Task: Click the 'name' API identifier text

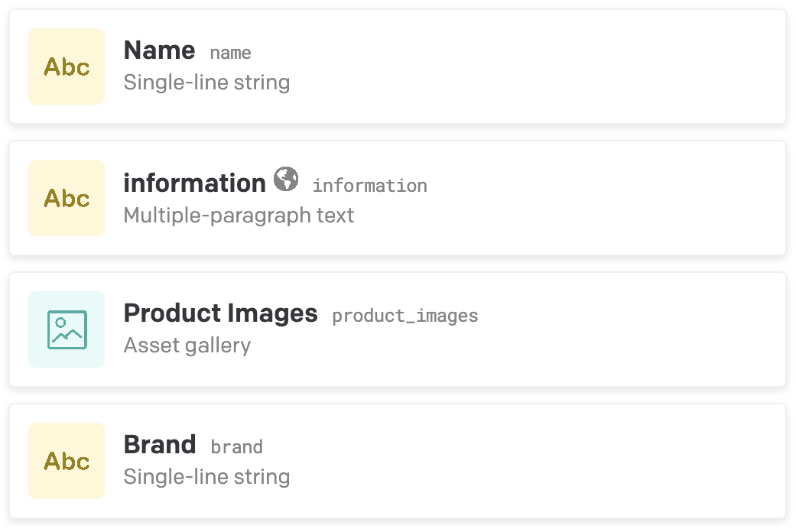Action: click(230, 53)
